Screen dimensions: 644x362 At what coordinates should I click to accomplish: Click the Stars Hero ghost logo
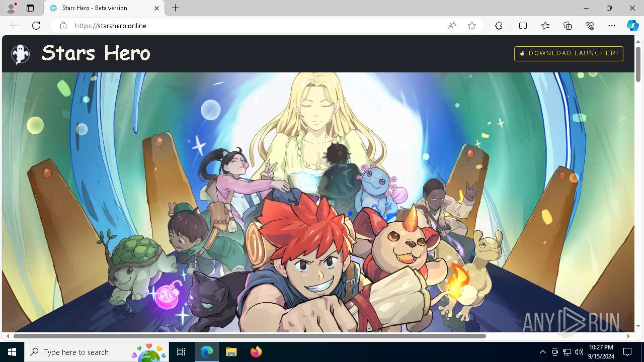click(21, 54)
